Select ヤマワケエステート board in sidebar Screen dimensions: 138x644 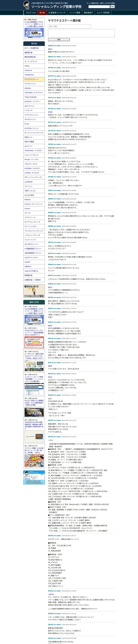click(34, 79)
